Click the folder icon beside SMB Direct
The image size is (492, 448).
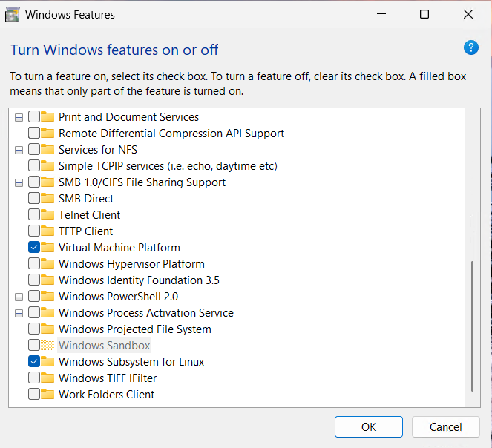(x=48, y=199)
